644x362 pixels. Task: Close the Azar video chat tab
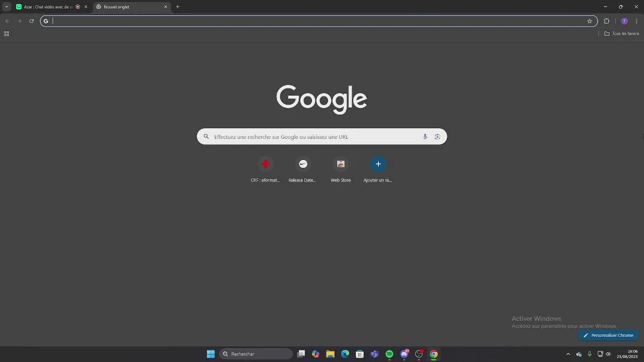point(86,7)
